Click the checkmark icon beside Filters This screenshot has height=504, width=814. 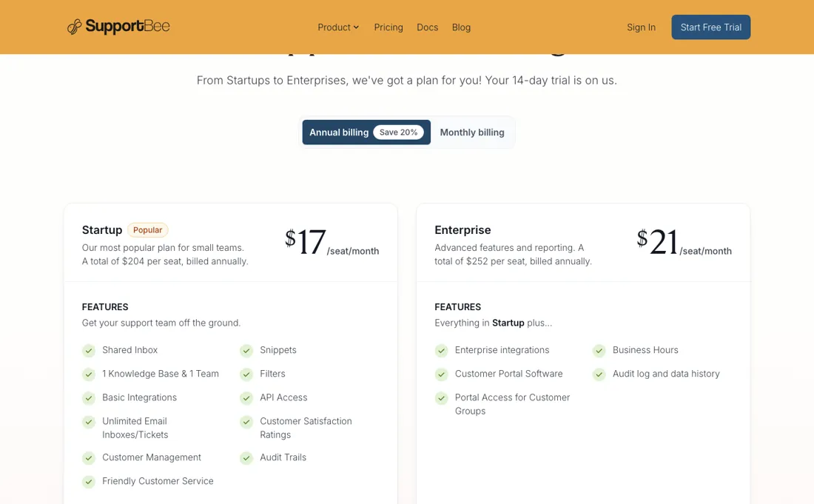(246, 374)
